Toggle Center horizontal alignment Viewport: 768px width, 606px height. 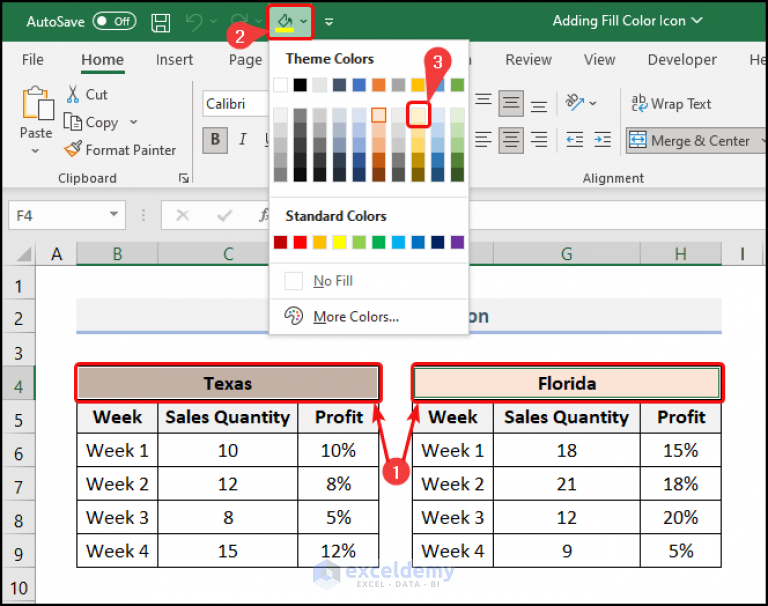pos(511,140)
